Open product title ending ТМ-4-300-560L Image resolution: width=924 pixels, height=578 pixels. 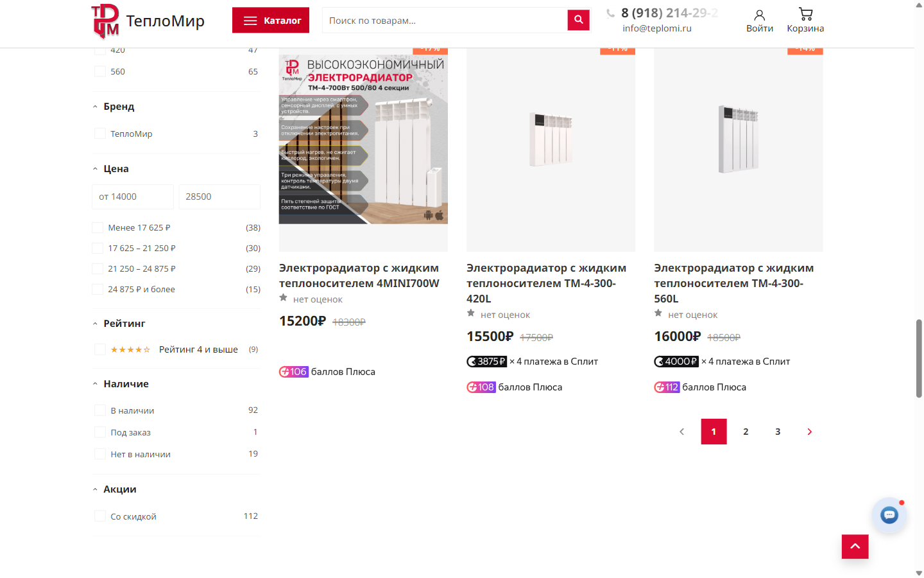click(734, 283)
